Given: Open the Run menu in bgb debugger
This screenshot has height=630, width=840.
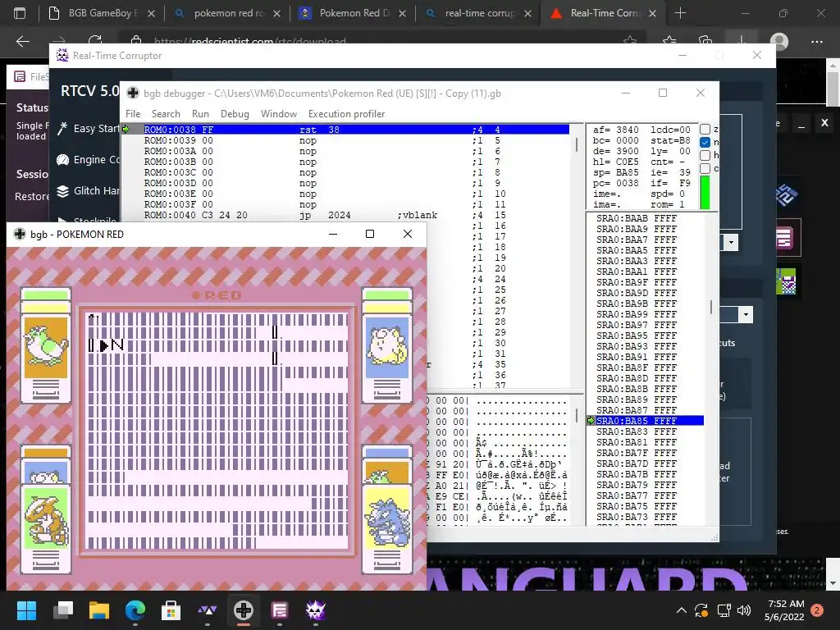Looking at the screenshot, I should pyautogui.click(x=200, y=113).
